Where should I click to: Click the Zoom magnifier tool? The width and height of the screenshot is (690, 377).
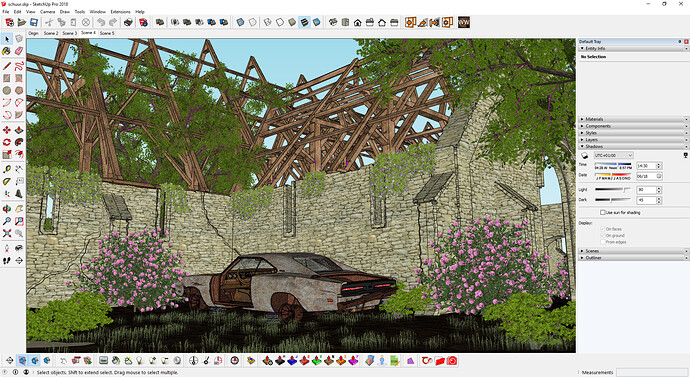pyautogui.click(x=7, y=221)
